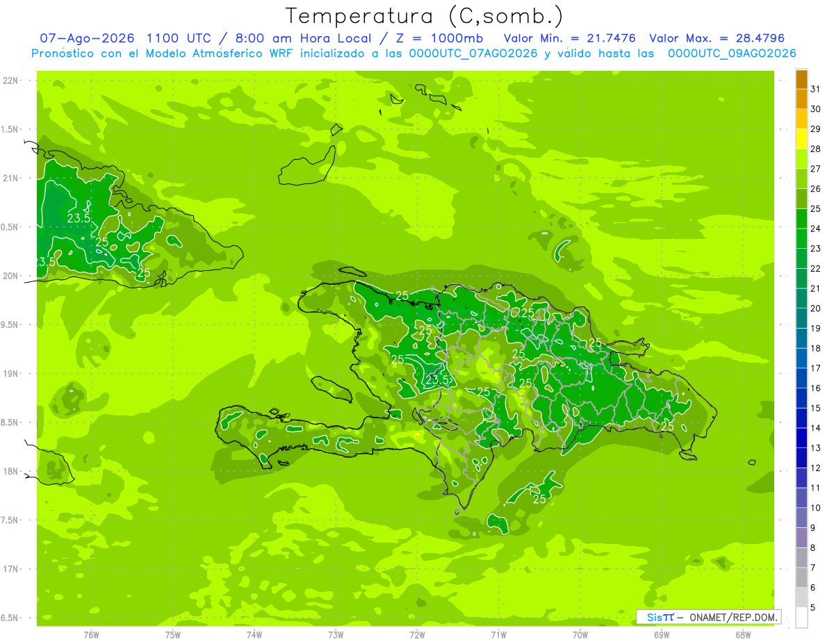Click the Temperatura (C,somb.) title
The width and height of the screenshot is (834, 644).
click(x=425, y=16)
